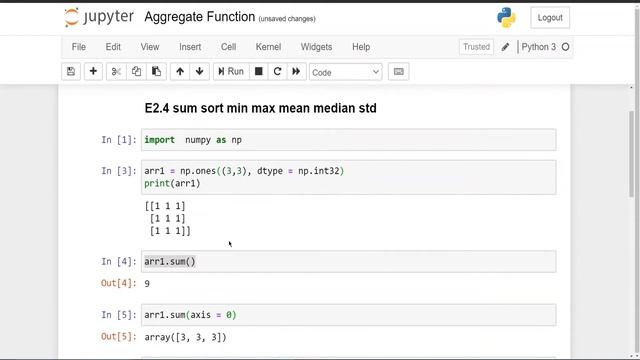The image size is (640, 360).
Task: Click the Trusted notebook button
Action: (x=476, y=47)
